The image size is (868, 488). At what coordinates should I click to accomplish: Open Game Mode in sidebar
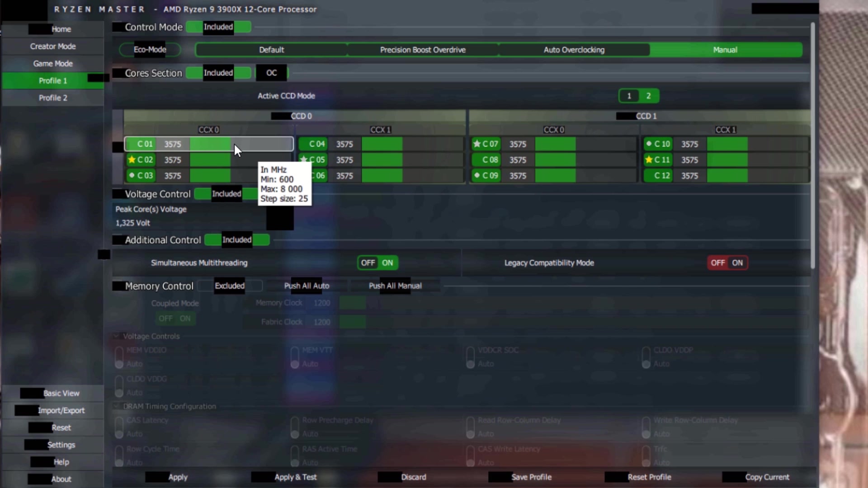click(x=53, y=64)
